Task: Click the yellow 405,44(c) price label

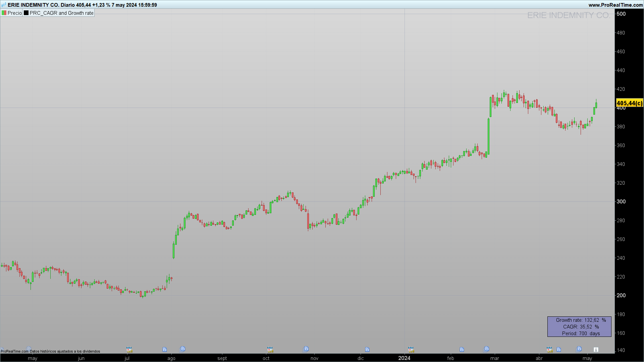Action: (x=630, y=103)
